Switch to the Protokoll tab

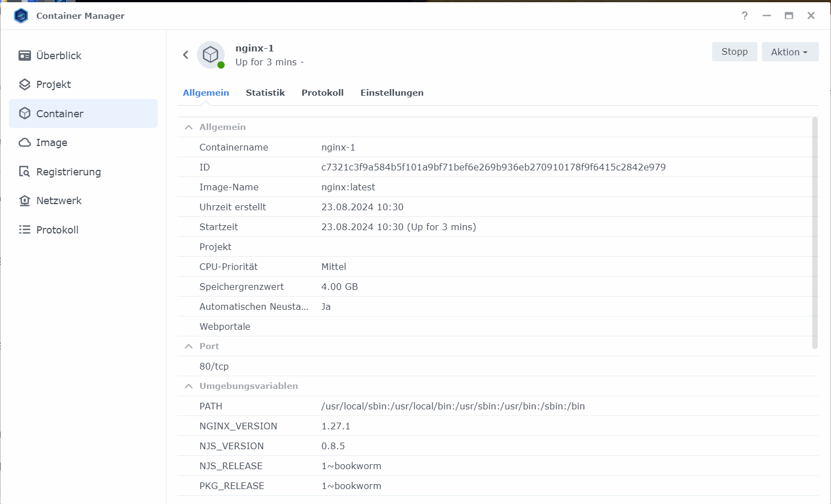pyautogui.click(x=323, y=92)
